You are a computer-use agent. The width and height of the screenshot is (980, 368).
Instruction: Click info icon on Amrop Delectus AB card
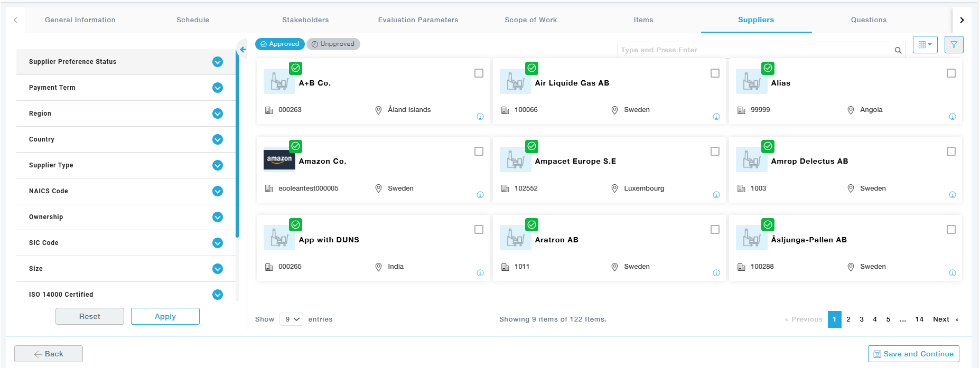pyautogui.click(x=952, y=195)
